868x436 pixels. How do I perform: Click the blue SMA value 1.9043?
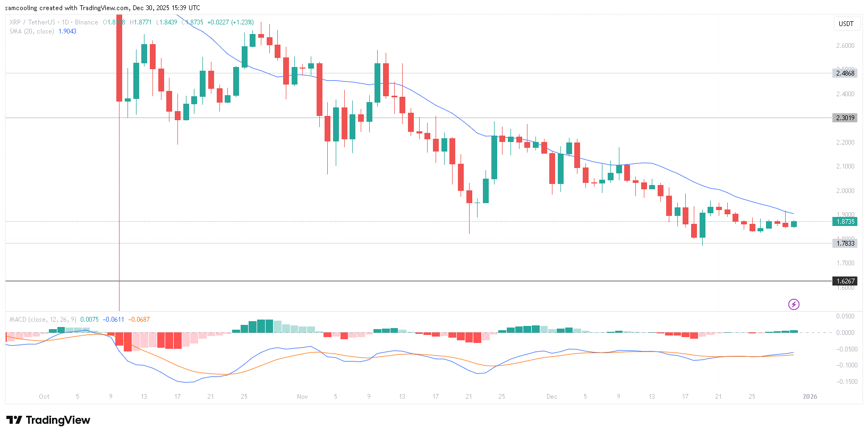tap(67, 31)
